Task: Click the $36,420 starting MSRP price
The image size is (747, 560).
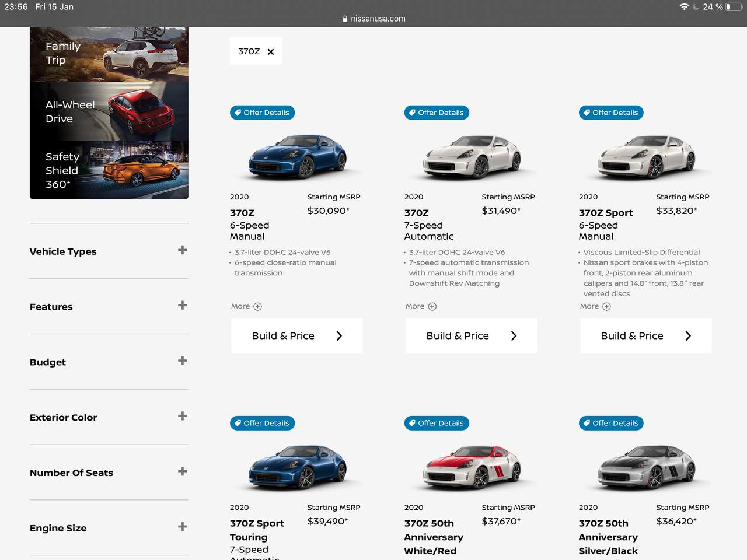Action: point(676,521)
